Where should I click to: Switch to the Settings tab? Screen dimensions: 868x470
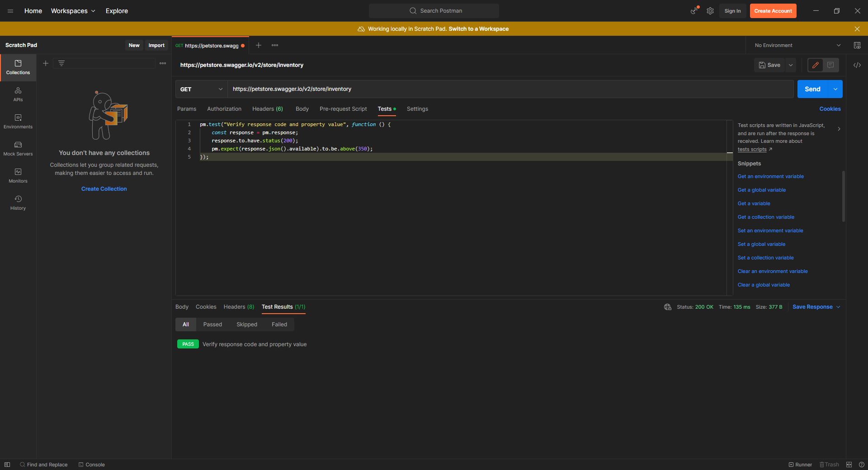click(417, 109)
